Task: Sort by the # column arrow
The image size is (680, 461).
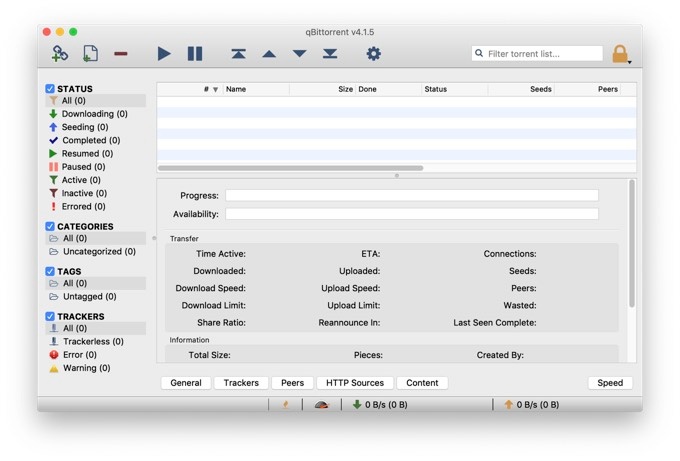Action: click(x=215, y=90)
